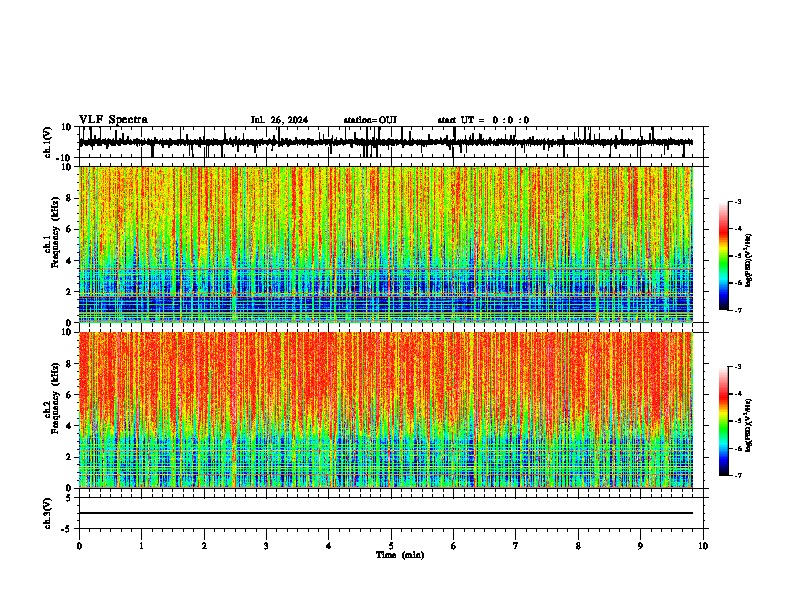
Task: Click time axis tick label "2"
Action: (x=204, y=546)
